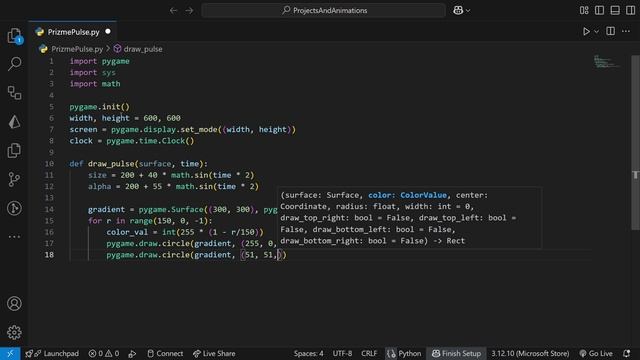Open notifications bell icon

pos(627,353)
